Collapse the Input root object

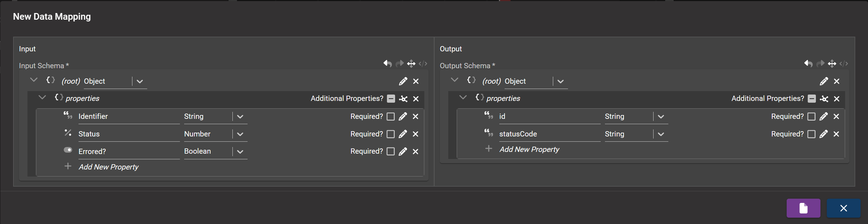click(x=34, y=80)
